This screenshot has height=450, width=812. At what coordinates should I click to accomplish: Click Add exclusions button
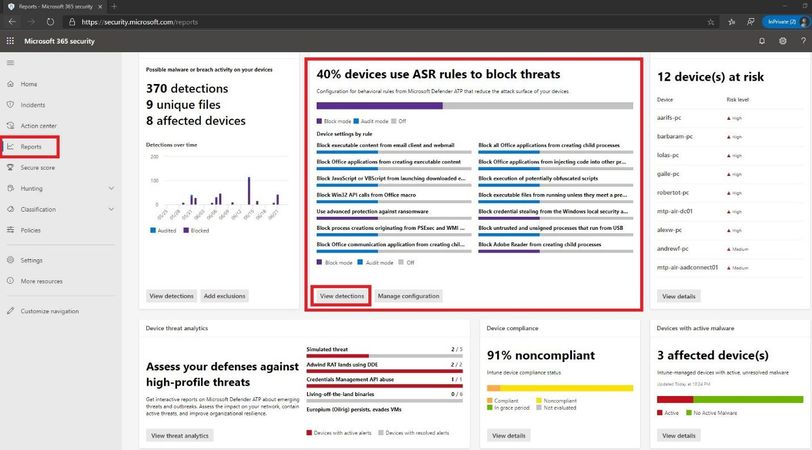tap(224, 296)
